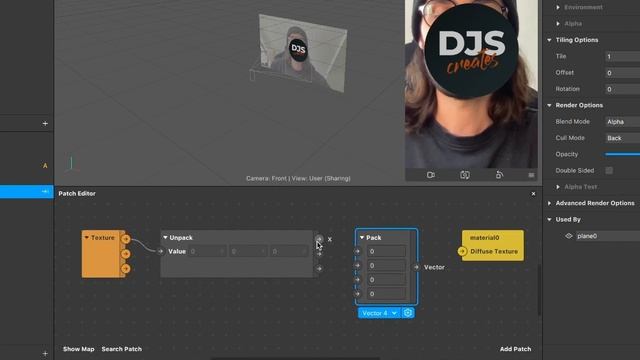Open the Cull Mode dropdown
Image resolution: width=640 pixels, height=360 pixels.
[622, 138]
